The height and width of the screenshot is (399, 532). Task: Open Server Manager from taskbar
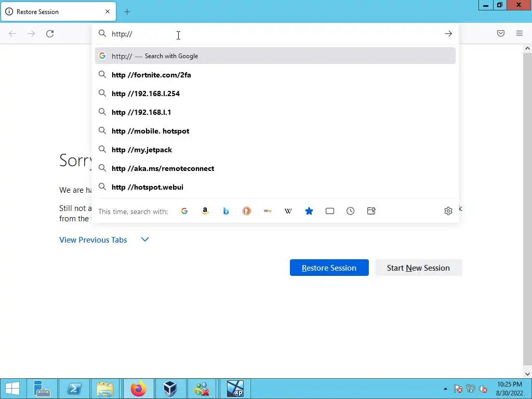pyautogui.click(x=42, y=389)
